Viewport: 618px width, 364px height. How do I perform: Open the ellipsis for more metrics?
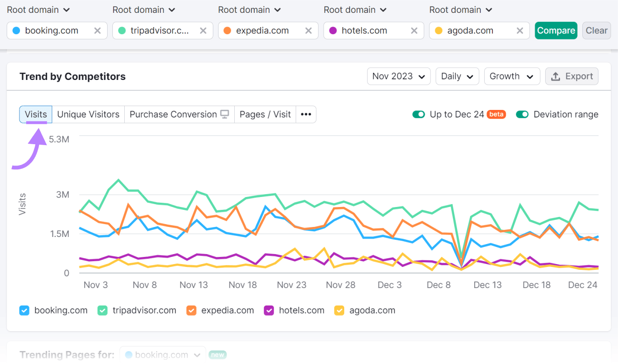(306, 114)
